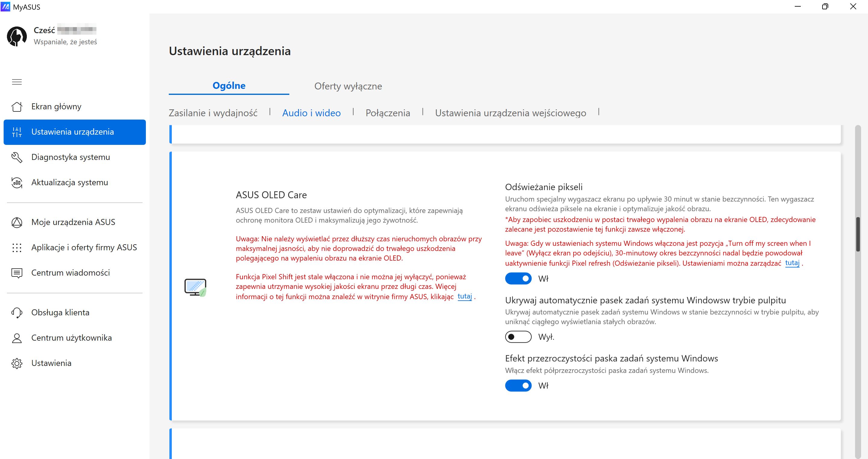The height and width of the screenshot is (459, 868).
Task: Click 'tutaj' link for Windows screen settings
Action: click(x=792, y=263)
